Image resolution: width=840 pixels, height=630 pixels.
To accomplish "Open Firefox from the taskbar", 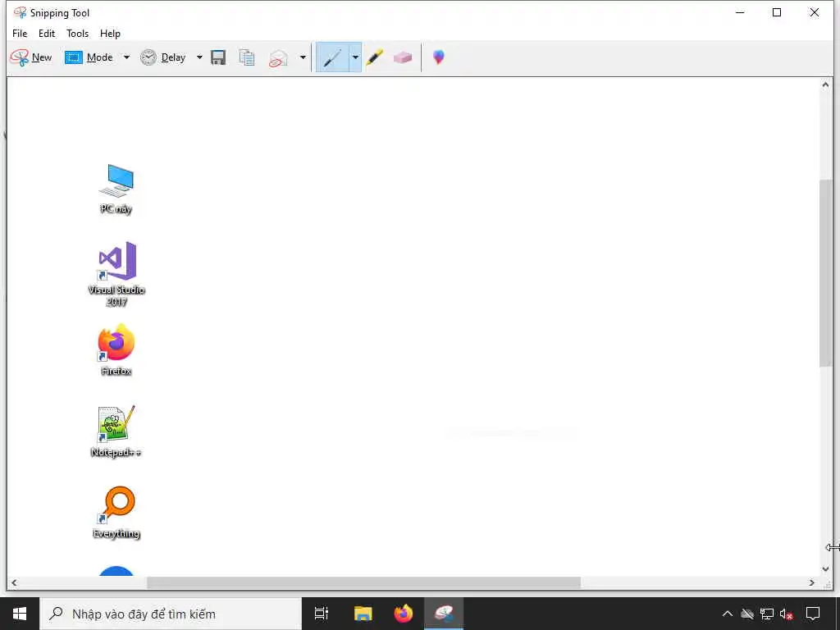I will [x=404, y=614].
